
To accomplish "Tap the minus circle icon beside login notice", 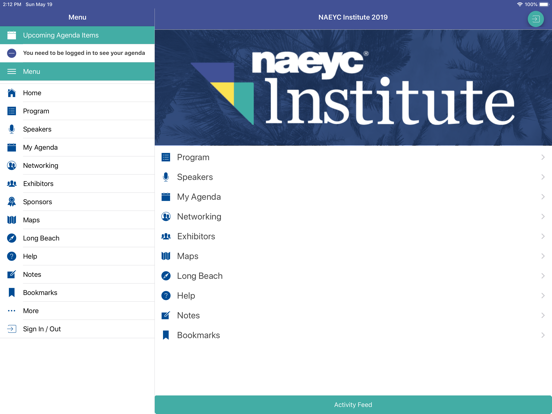I will 12,53.
